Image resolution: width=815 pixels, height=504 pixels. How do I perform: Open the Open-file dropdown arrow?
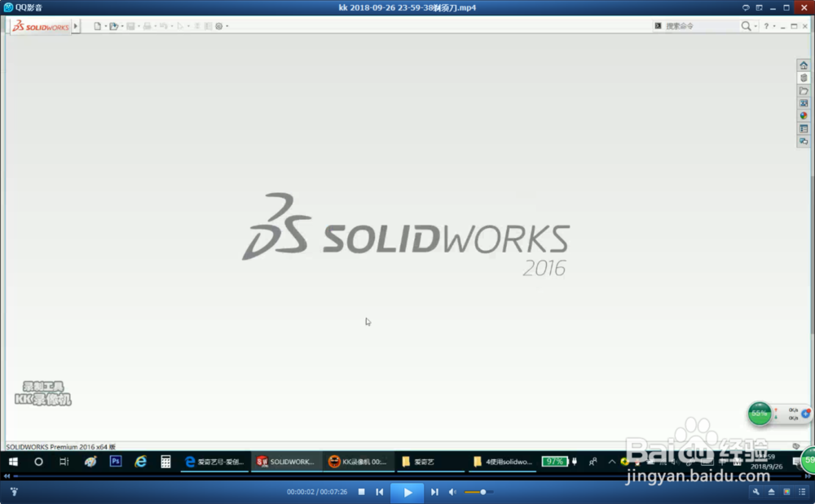pyautogui.click(x=122, y=26)
